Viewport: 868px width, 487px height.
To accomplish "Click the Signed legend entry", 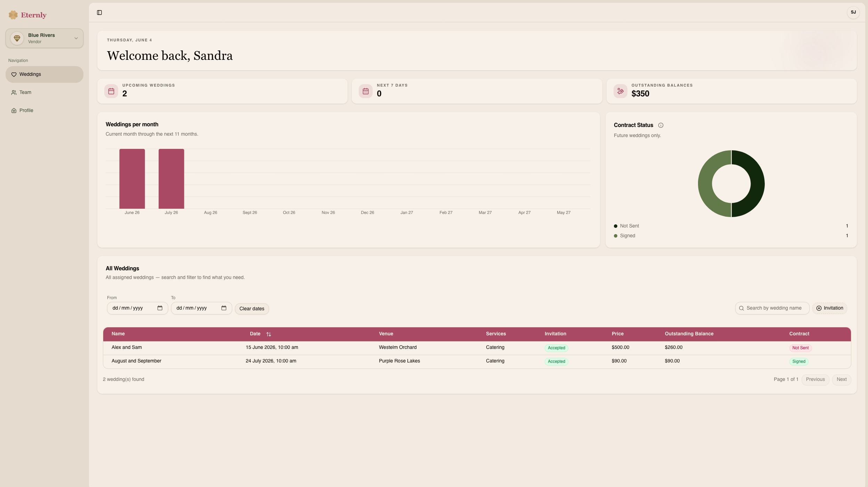I will [x=627, y=236].
